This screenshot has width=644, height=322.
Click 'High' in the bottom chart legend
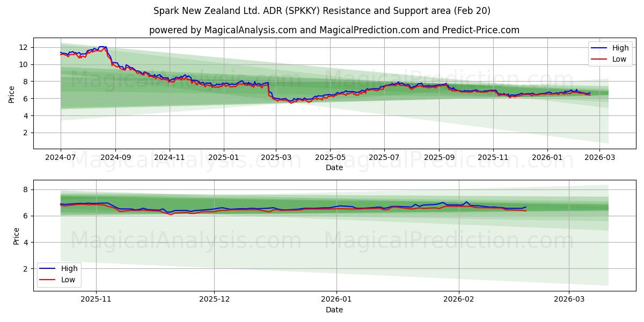[x=69, y=268]
